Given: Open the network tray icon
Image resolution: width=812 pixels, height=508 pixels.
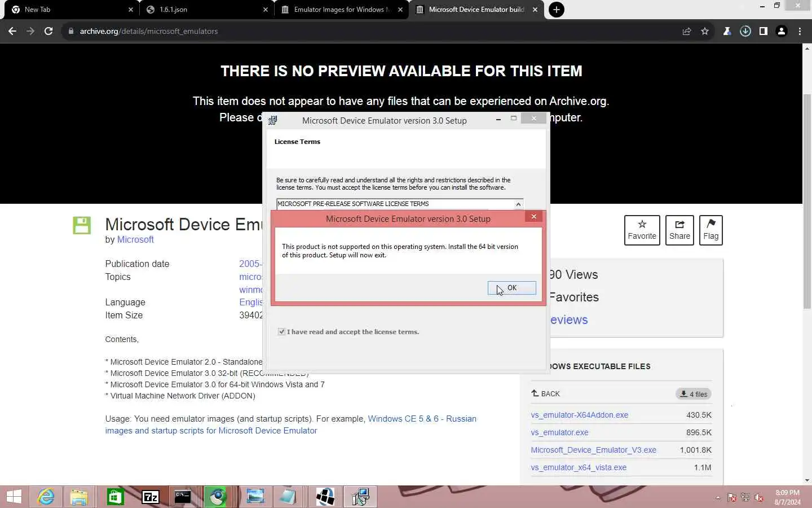Looking at the screenshot, I should pos(745,497).
